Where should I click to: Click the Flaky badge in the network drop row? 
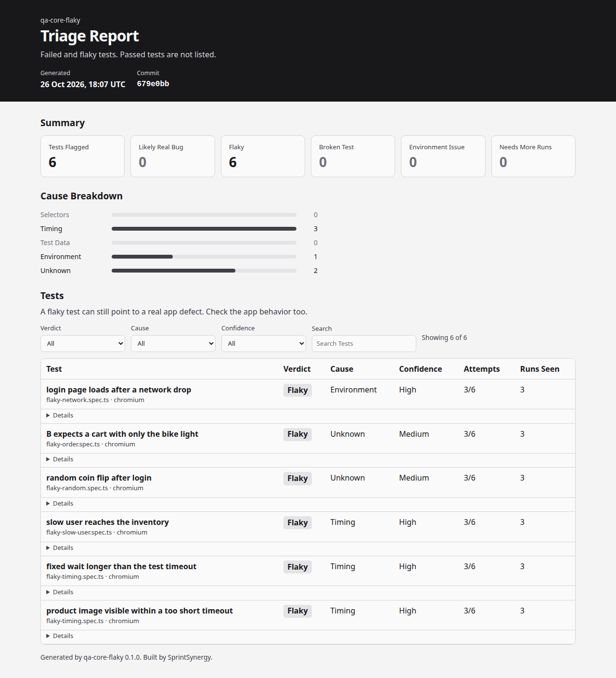297,390
